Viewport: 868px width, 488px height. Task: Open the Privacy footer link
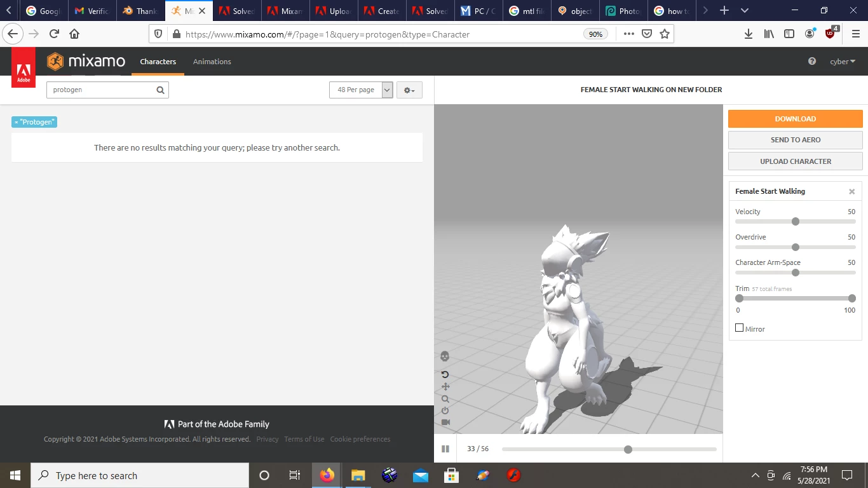pyautogui.click(x=268, y=439)
